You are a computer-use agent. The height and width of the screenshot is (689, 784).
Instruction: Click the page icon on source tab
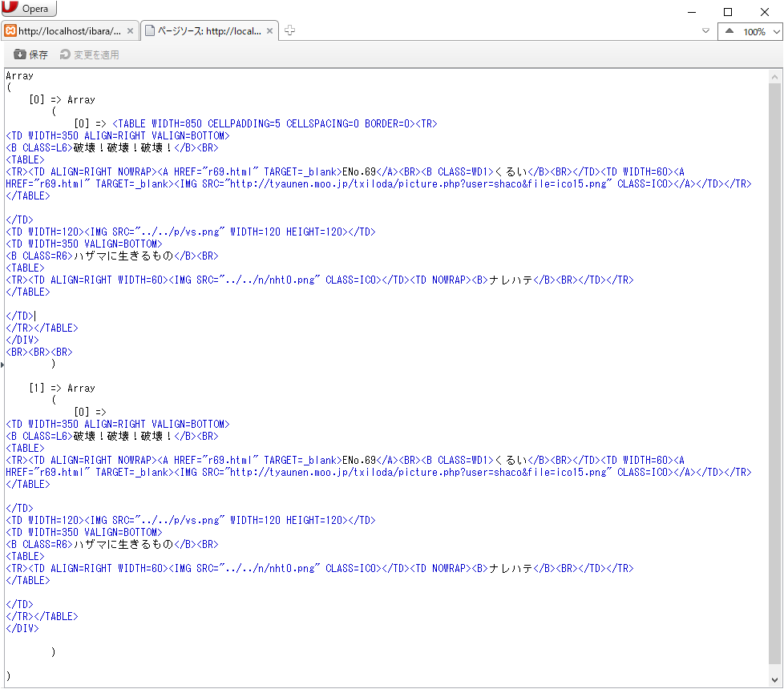149,31
